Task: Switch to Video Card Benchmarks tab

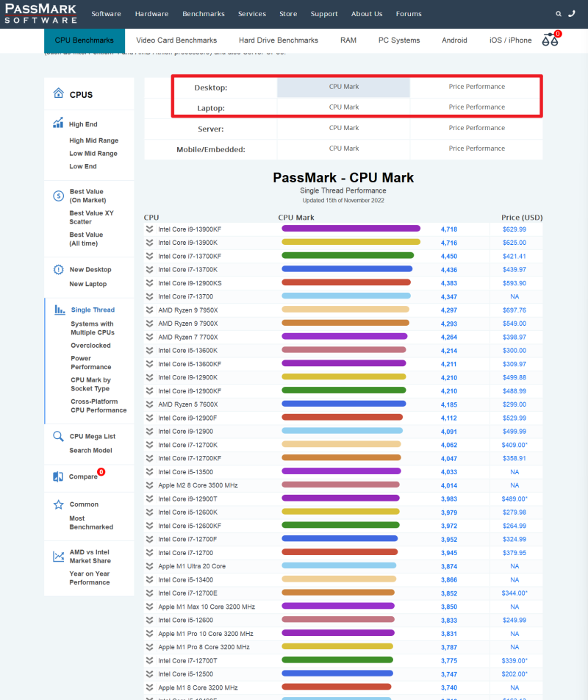Action: click(176, 40)
